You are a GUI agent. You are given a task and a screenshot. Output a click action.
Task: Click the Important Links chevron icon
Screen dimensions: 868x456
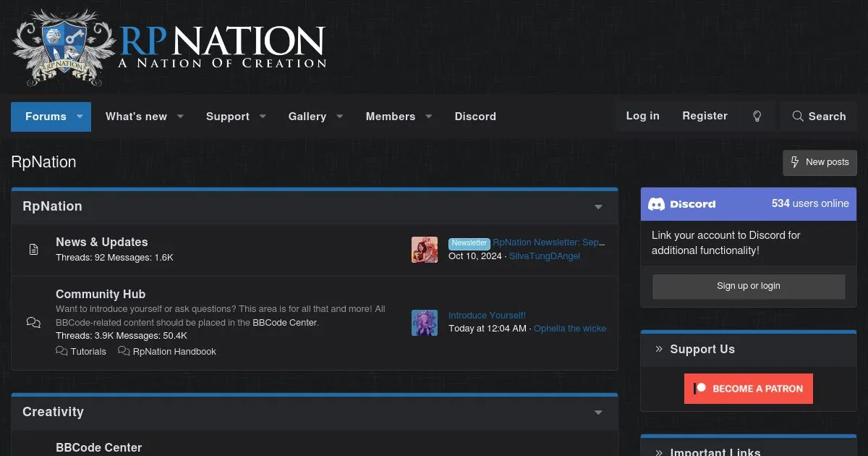pos(659,452)
